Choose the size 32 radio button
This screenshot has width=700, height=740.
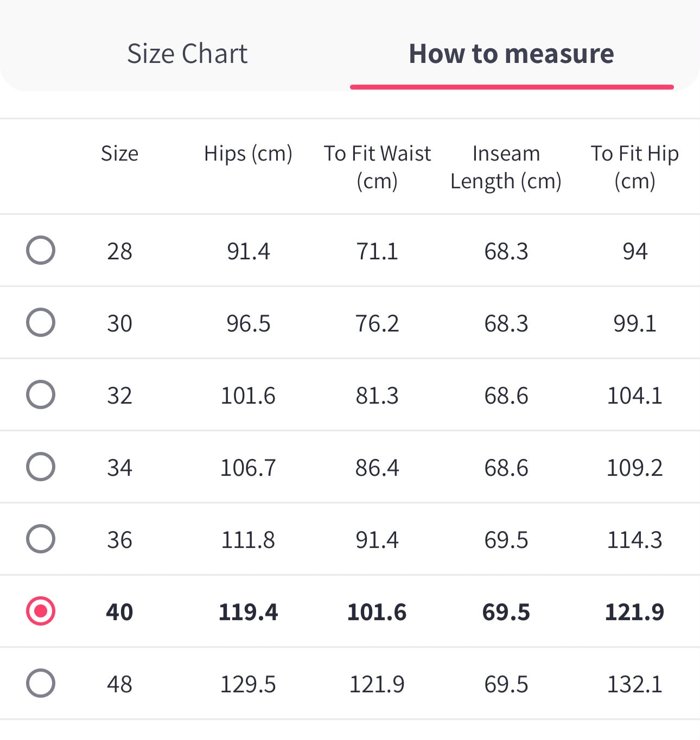point(41,394)
